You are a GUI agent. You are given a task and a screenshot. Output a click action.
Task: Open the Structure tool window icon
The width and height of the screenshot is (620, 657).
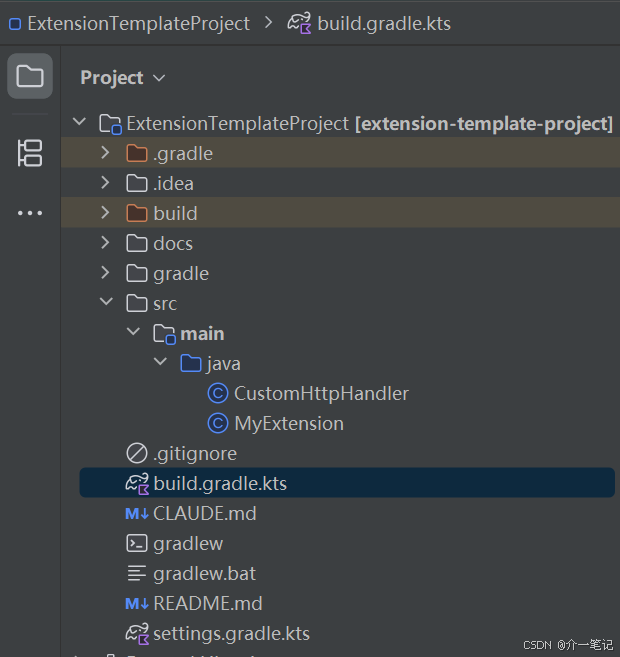pos(30,153)
